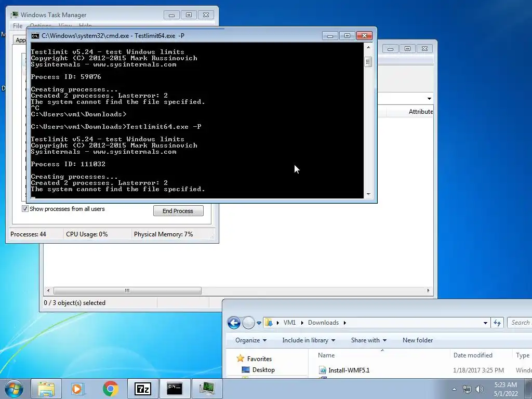Sort by the Name column header
Viewport: 532px width, 399px height.
click(326, 355)
